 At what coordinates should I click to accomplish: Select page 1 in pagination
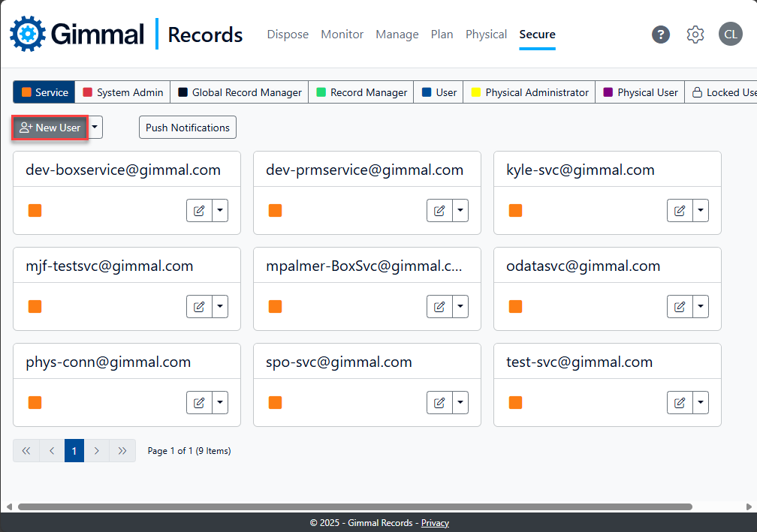pyautogui.click(x=74, y=450)
